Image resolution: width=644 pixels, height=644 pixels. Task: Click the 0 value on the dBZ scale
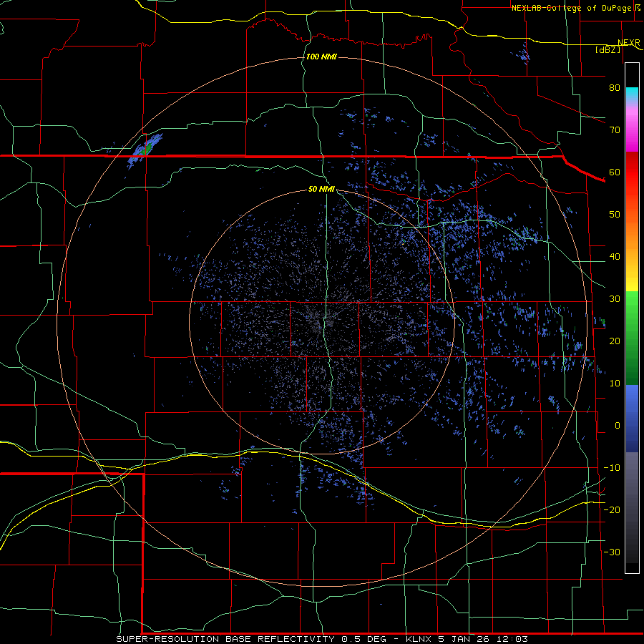[x=618, y=426]
